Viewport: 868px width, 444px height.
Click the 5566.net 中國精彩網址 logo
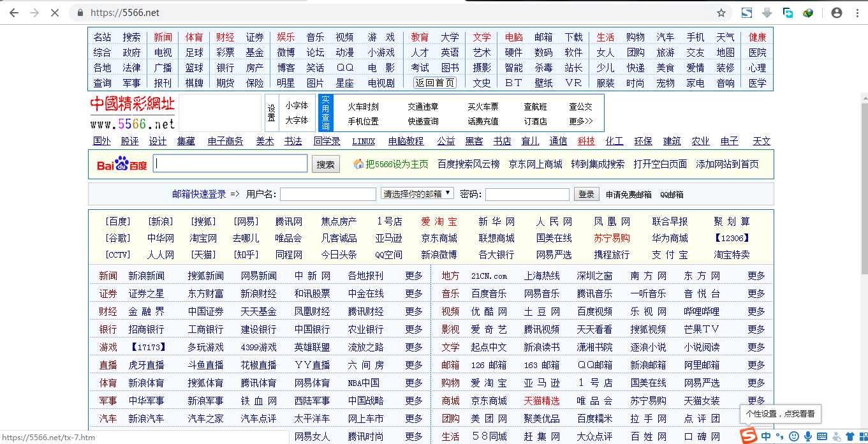pos(132,113)
